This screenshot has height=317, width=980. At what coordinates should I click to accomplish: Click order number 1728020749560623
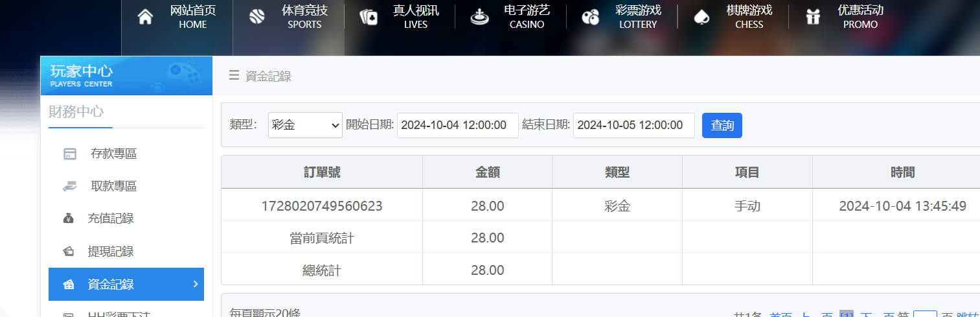[x=322, y=206]
